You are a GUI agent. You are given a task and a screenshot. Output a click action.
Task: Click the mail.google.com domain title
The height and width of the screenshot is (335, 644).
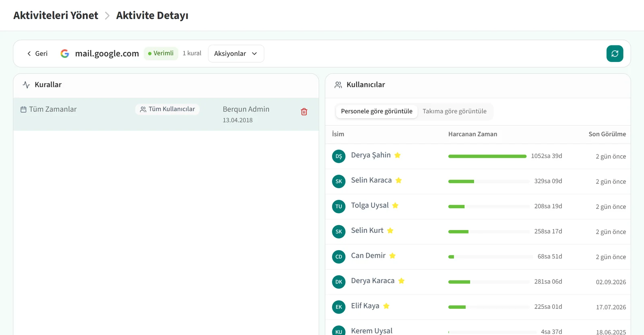click(x=107, y=53)
